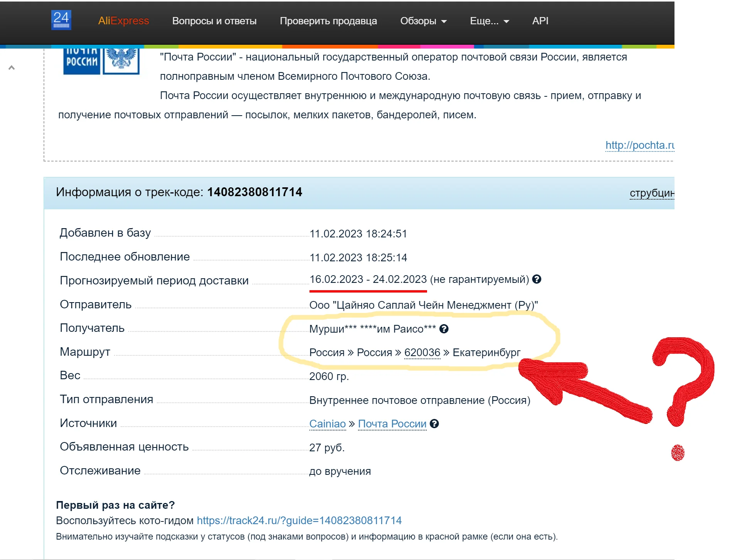Click the city name Екатеринбург
This screenshot has height=560, width=735.
(486, 352)
